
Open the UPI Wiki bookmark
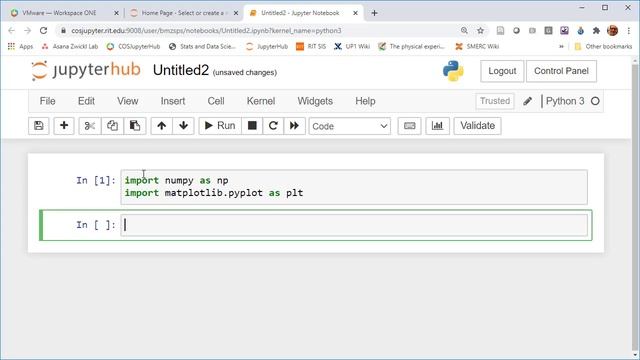(352, 47)
